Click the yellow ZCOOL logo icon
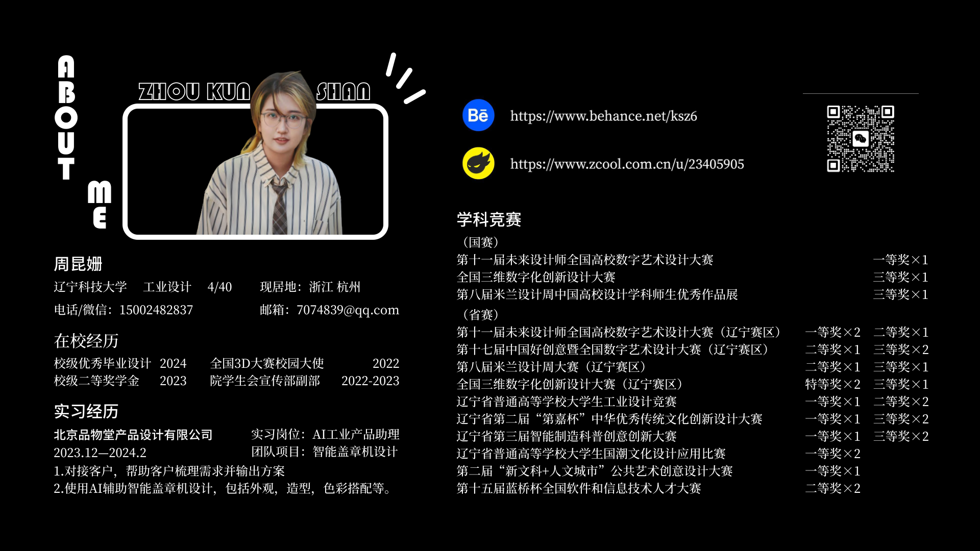This screenshot has width=980, height=551. pyautogui.click(x=478, y=163)
